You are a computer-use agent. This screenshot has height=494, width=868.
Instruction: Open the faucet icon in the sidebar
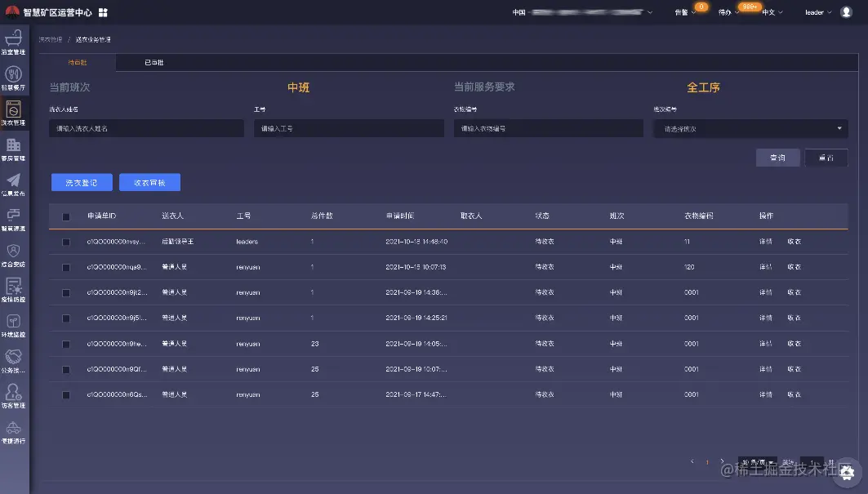13,215
